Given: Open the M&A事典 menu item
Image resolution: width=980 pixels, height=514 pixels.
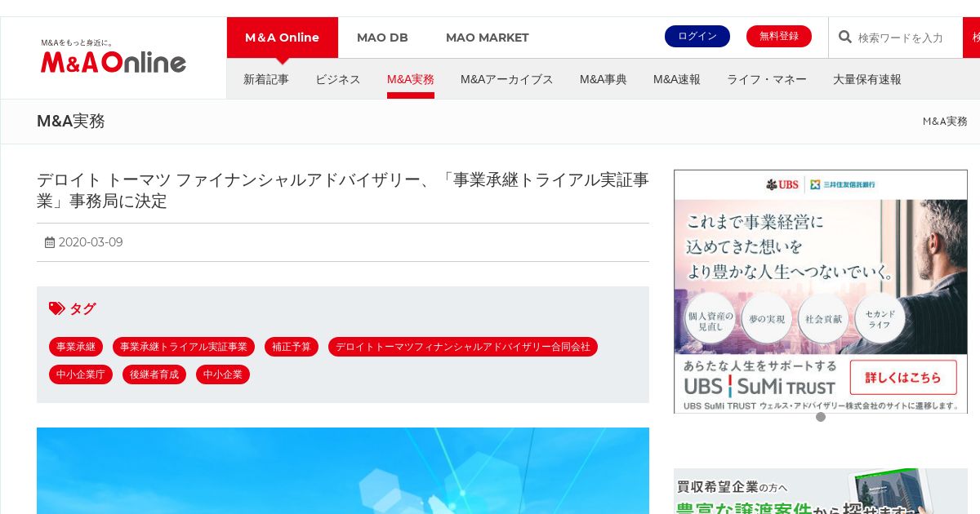Looking at the screenshot, I should tap(604, 79).
